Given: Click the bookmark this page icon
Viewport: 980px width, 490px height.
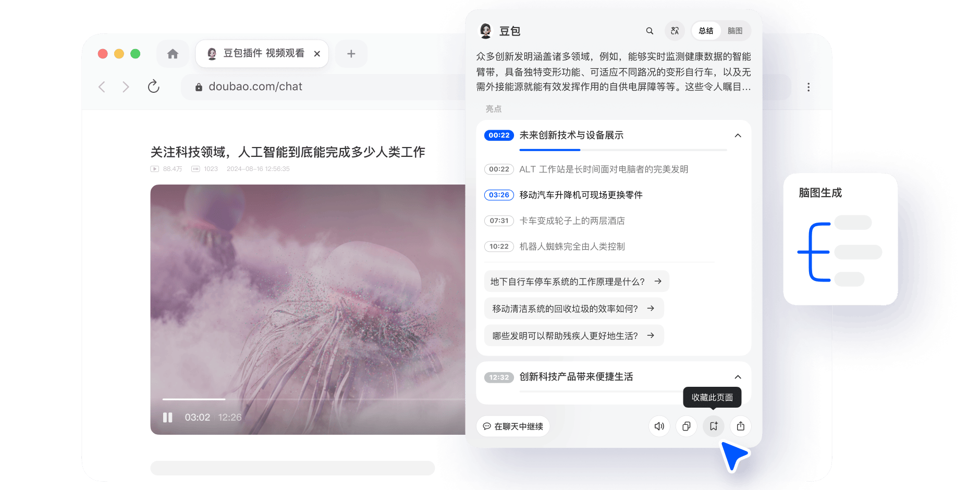Looking at the screenshot, I should coord(714,426).
